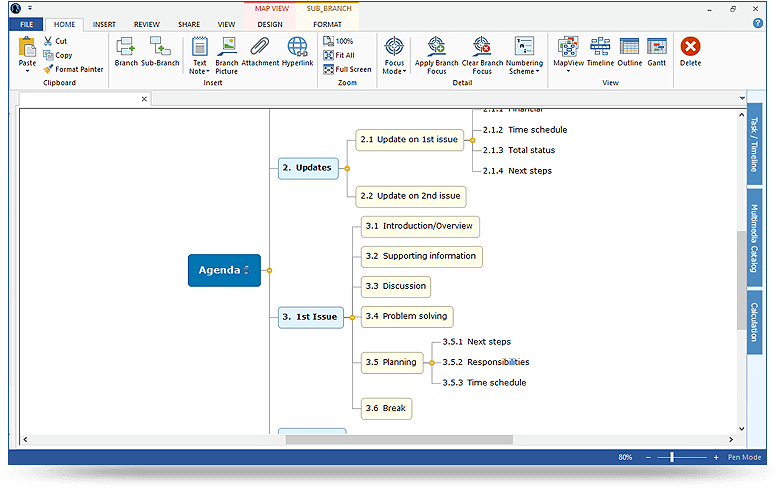The width and height of the screenshot is (776, 496).
Task: Click the horizontal scrollbar thumb
Action: pyautogui.click(x=399, y=440)
